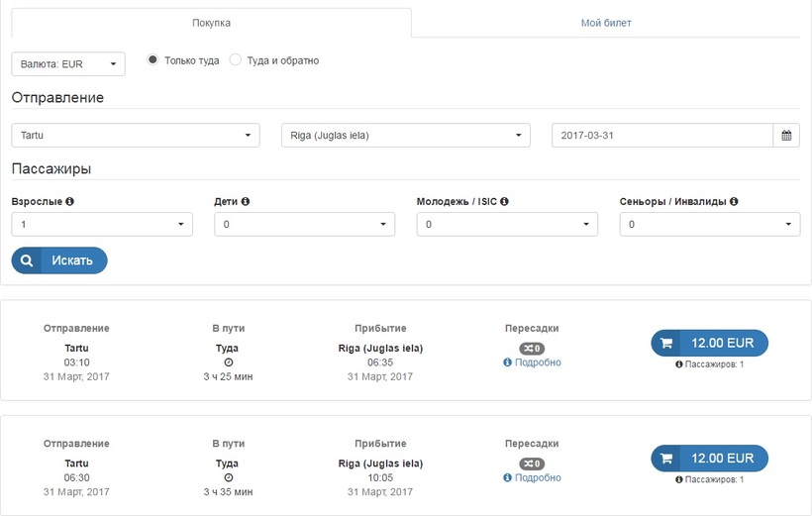
Task: Click info icon beside Сеньоры / Инвалиды
Action: (734, 201)
